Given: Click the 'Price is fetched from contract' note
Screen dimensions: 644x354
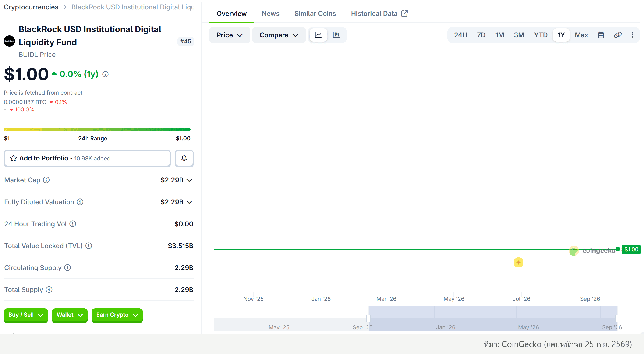Looking at the screenshot, I should coord(43,93).
